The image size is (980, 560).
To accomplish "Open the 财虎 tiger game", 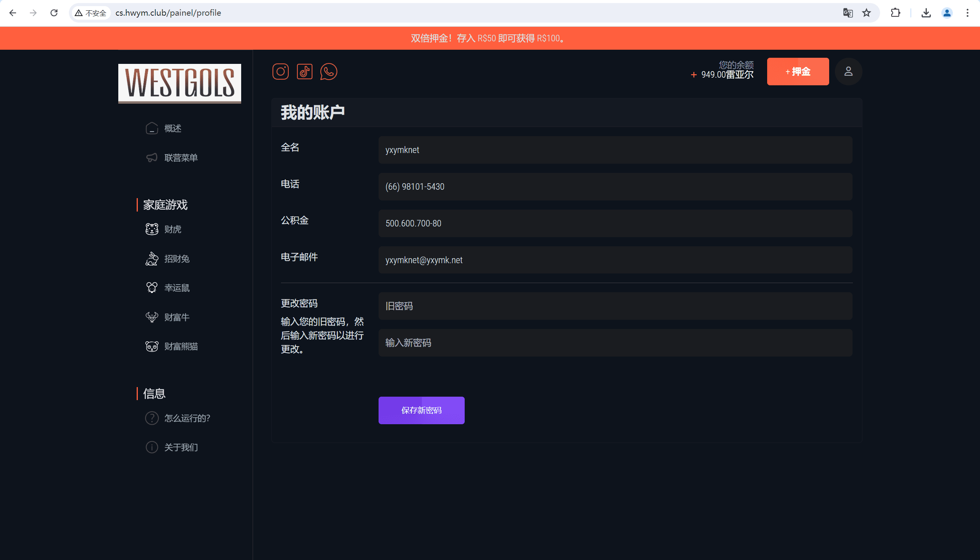I will [172, 229].
